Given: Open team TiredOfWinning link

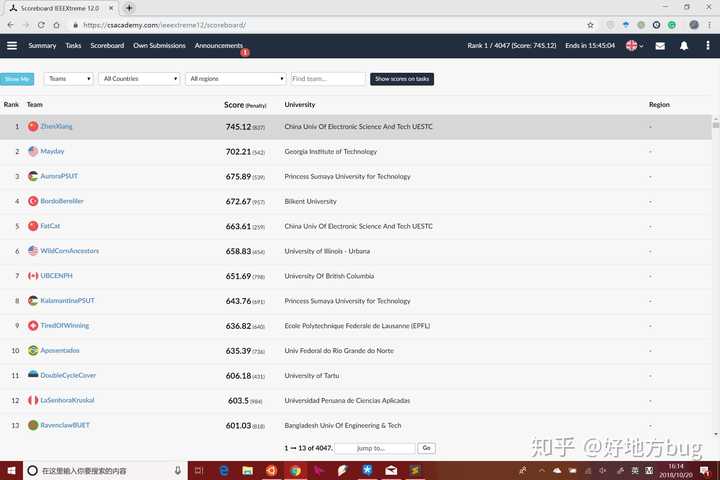Looking at the screenshot, I should tap(65, 325).
